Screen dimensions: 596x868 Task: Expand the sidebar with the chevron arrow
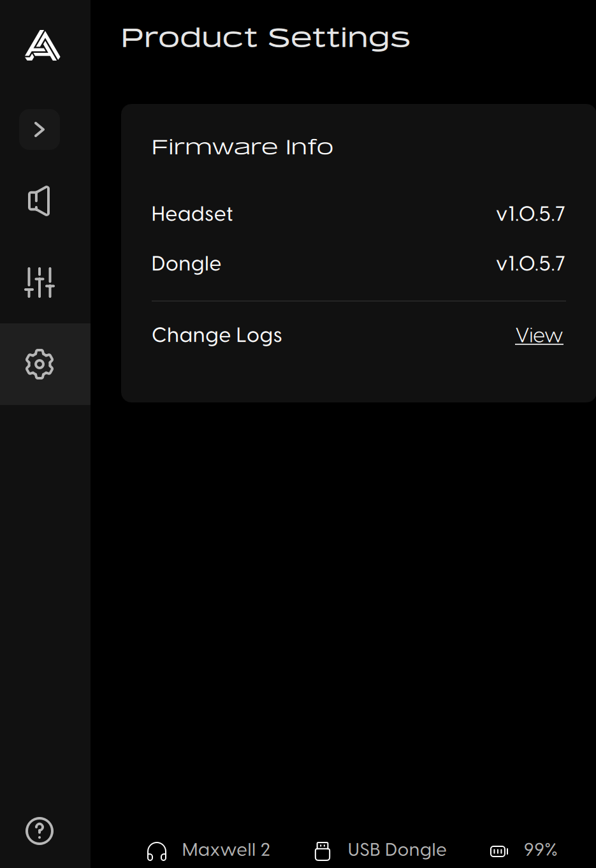[40, 129]
